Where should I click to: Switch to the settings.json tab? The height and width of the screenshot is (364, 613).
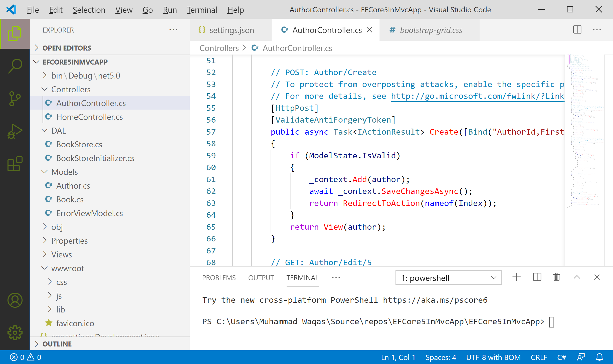tap(231, 30)
